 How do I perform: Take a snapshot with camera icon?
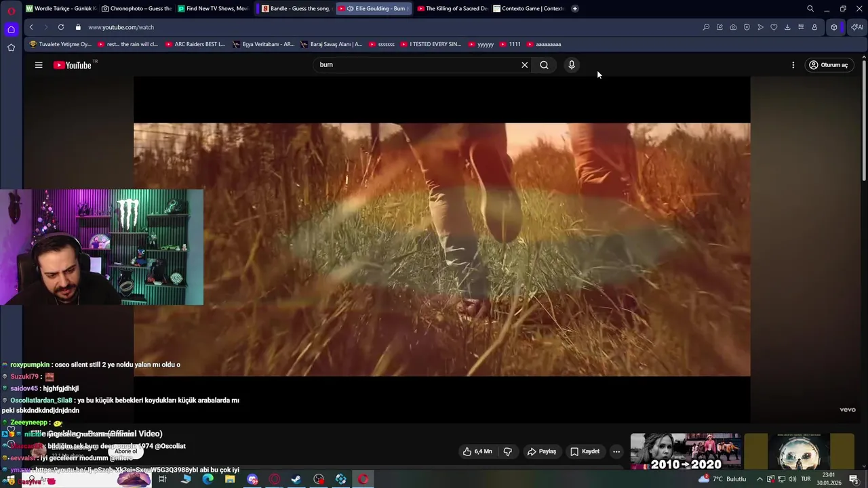(733, 27)
